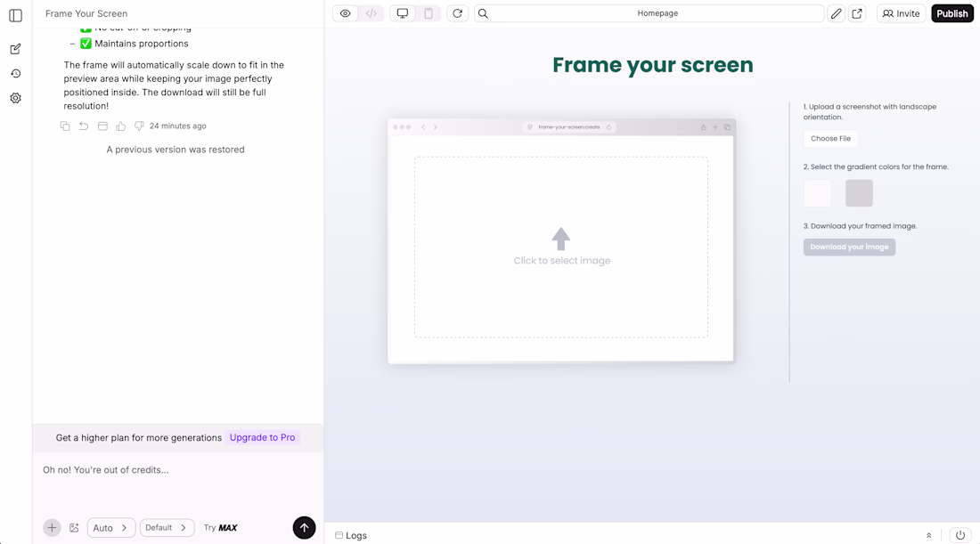Click 'Frame your screen' page heading
The height and width of the screenshot is (544, 980).
(x=652, y=65)
